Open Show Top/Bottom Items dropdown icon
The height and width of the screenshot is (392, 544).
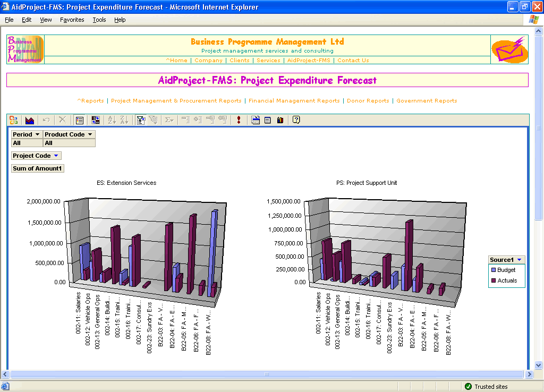[x=153, y=120]
